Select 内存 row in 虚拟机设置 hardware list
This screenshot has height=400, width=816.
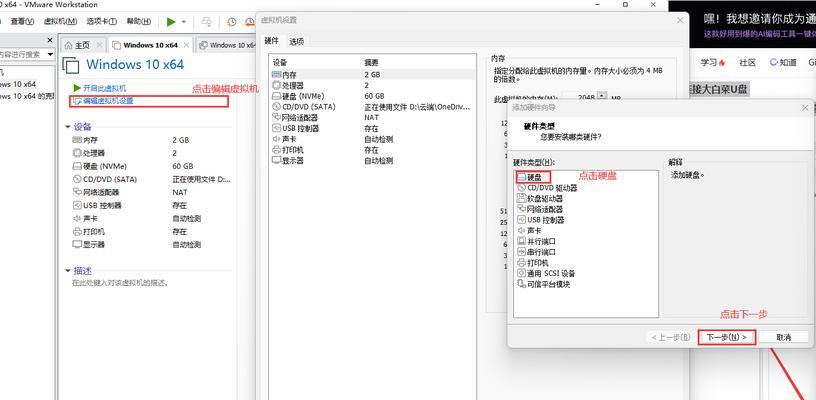[x=373, y=74]
